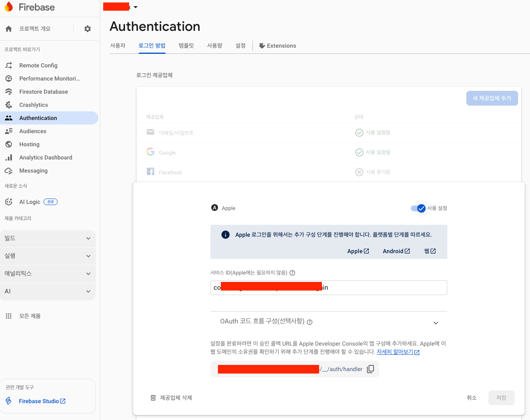Click the 저장 button
The image size is (530, 420).
[x=501, y=398]
